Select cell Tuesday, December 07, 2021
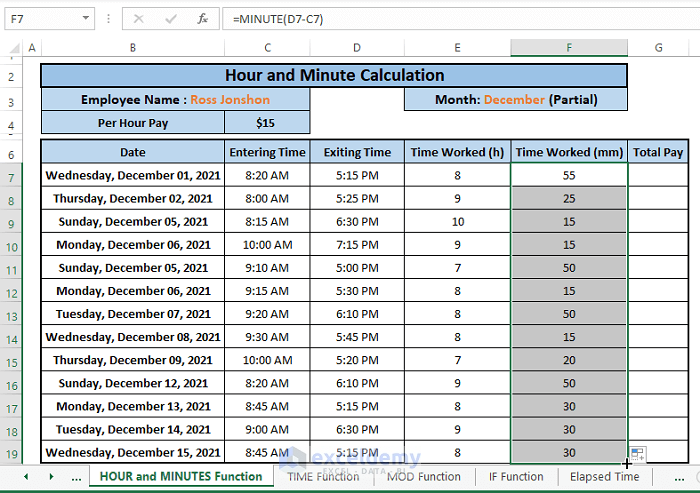 point(133,314)
